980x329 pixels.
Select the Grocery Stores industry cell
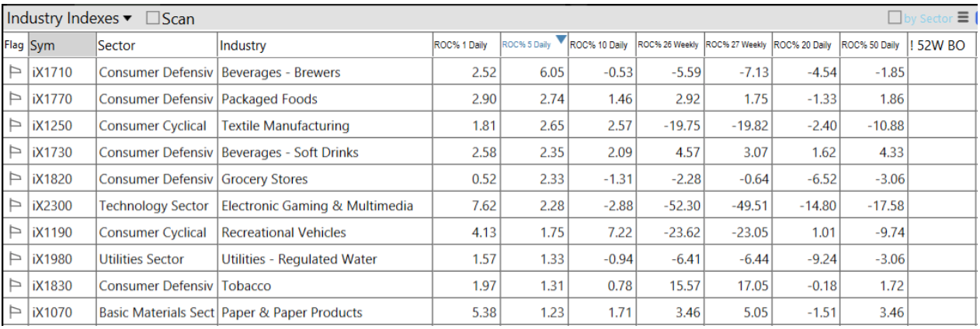265,179
